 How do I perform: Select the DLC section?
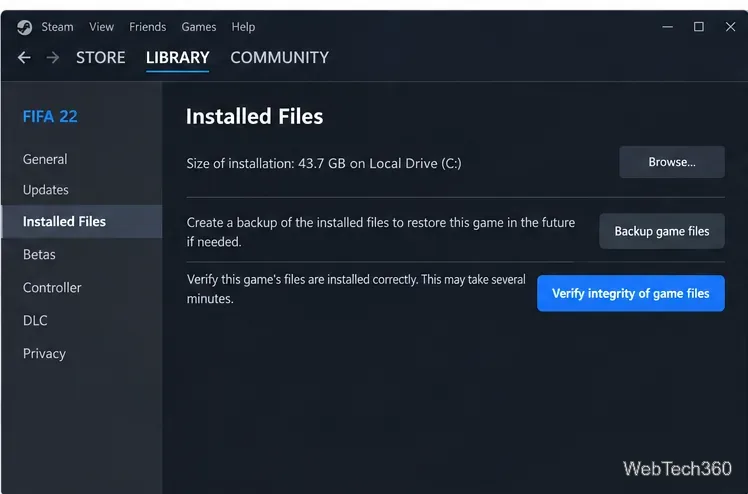pos(35,320)
